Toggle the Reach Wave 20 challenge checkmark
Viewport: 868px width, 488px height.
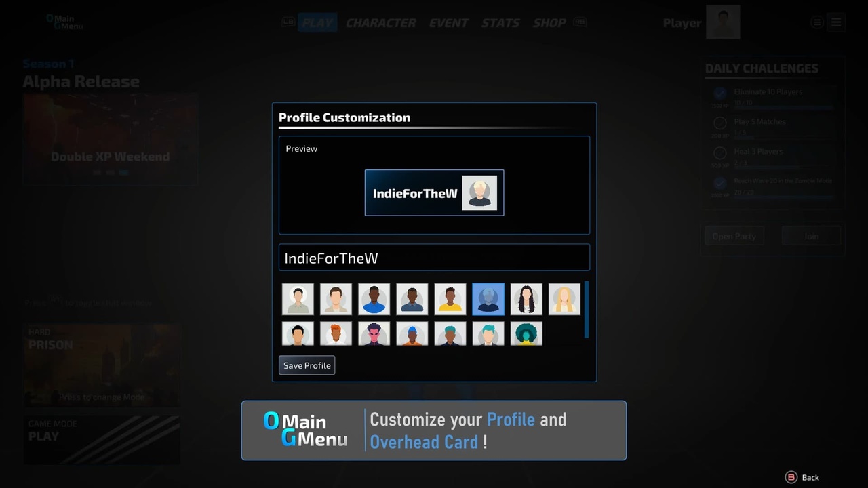point(720,183)
